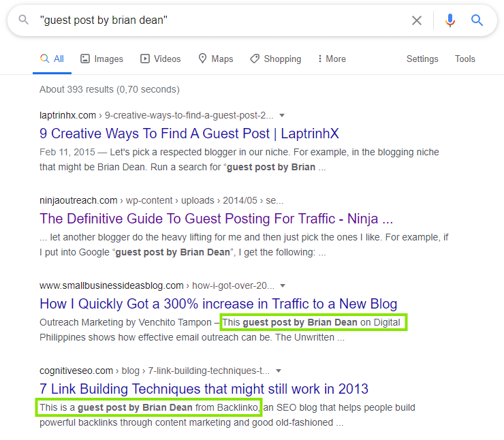The image size is (504, 440).
Task: Open the 'How I Quickly Got a 300% increase' result
Action: pyautogui.click(x=218, y=304)
